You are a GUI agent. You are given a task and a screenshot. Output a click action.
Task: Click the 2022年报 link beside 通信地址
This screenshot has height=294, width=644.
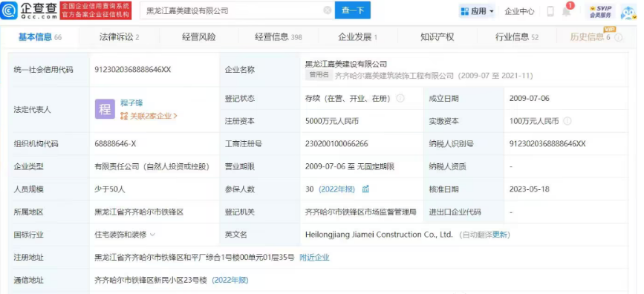[x=230, y=281]
